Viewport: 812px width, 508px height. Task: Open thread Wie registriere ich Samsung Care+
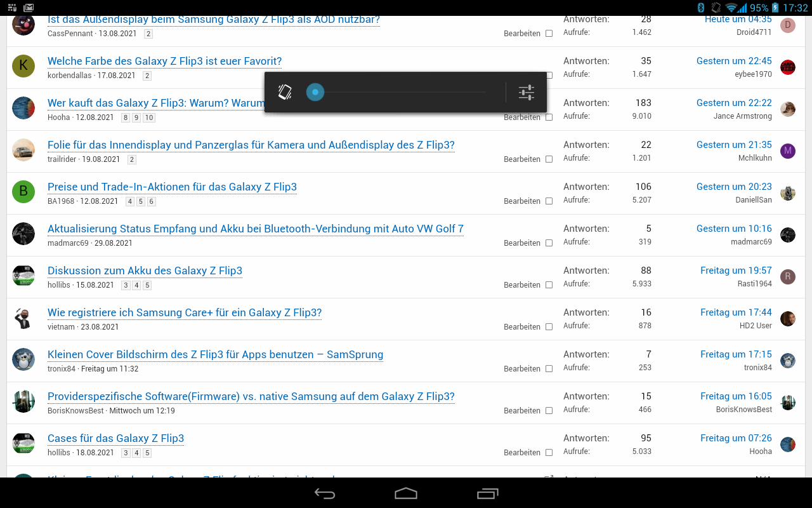click(185, 312)
